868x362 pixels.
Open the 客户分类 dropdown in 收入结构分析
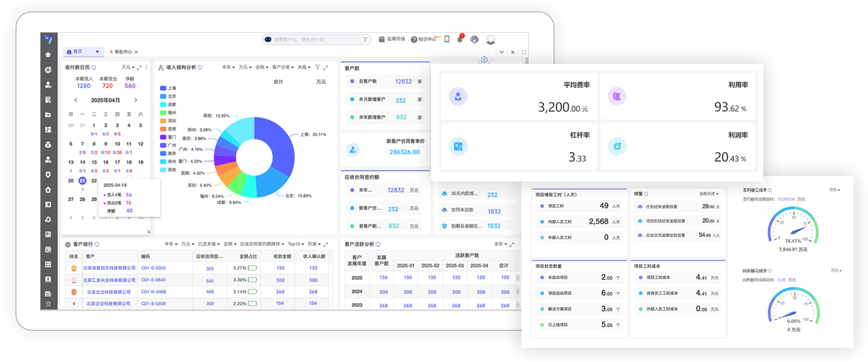(x=283, y=67)
